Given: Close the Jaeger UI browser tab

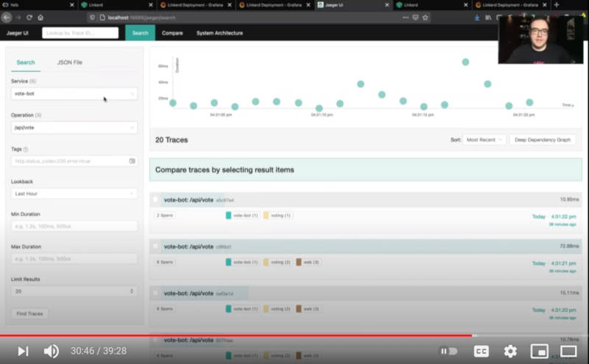Looking at the screenshot, I should pyautogui.click(x=387, y=5).
